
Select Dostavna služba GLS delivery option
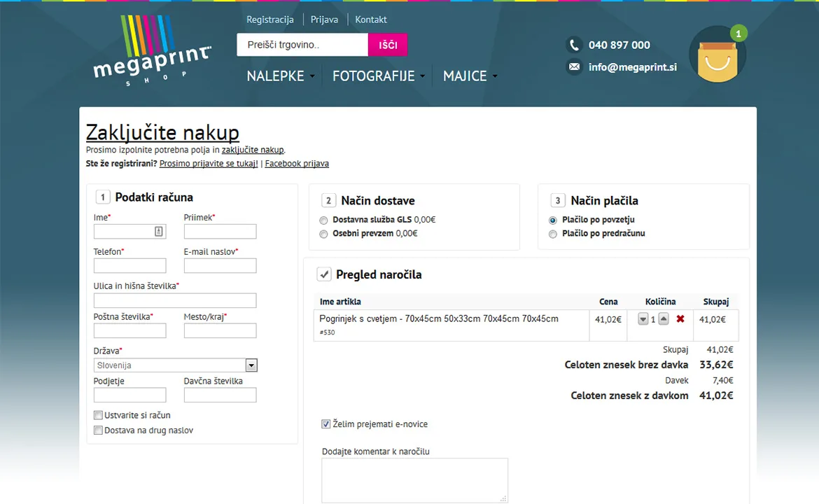click(x=324, y=220)
